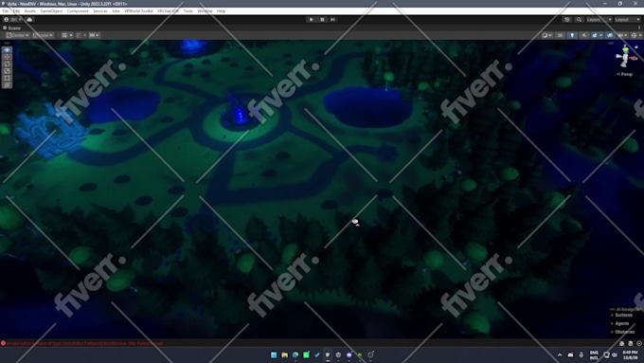Click the scene orientation gizmo

[625, 57]
